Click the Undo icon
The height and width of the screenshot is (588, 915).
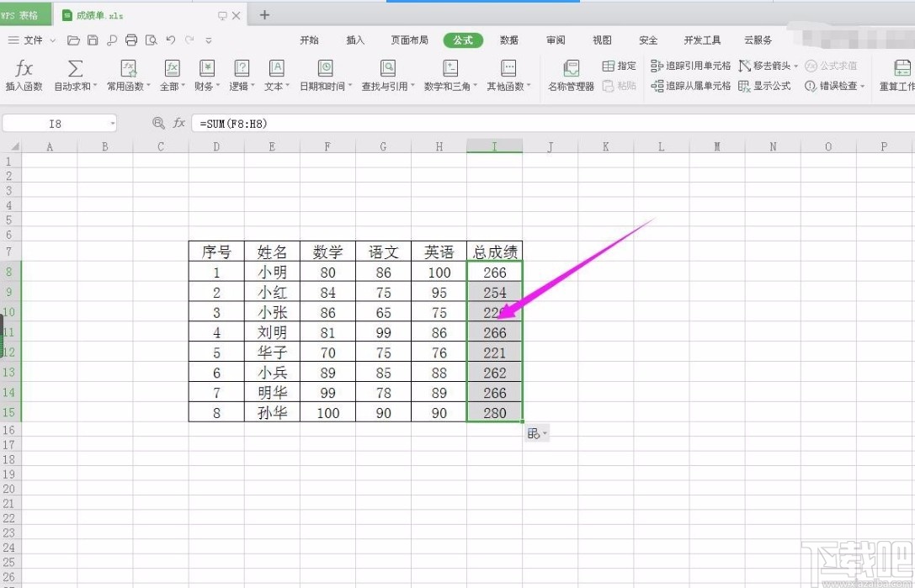point(169,40)
